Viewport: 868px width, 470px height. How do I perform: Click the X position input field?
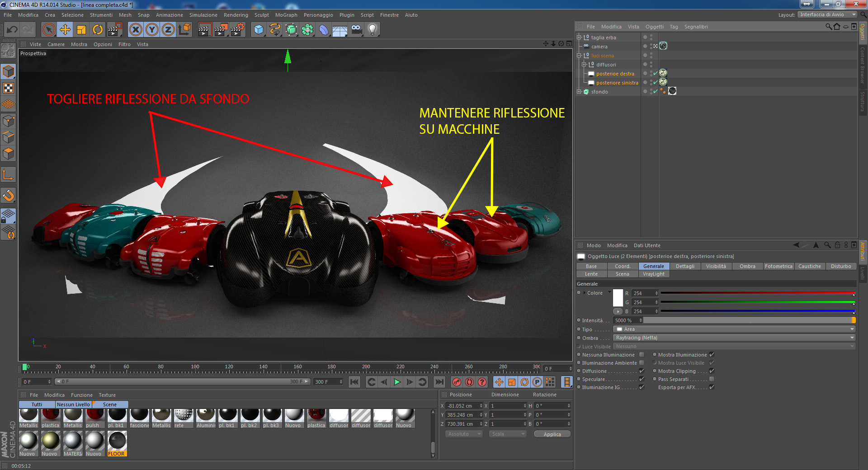tap(463, 406)
